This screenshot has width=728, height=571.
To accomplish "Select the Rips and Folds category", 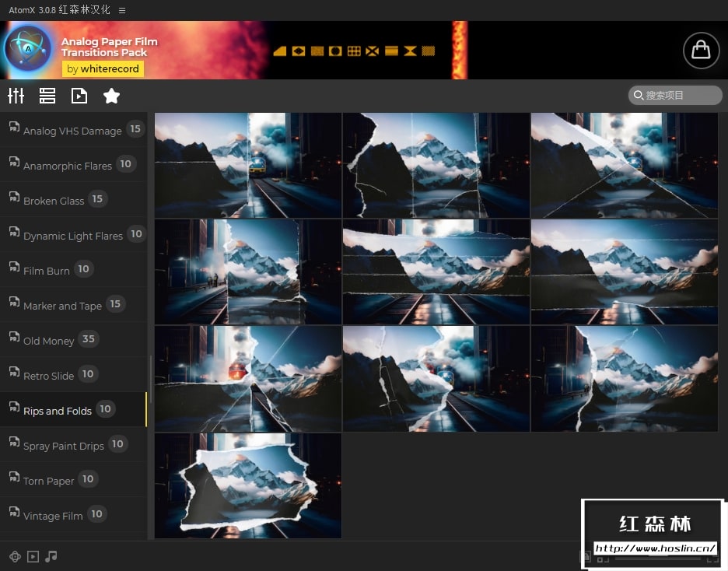I will click(73, 410).
